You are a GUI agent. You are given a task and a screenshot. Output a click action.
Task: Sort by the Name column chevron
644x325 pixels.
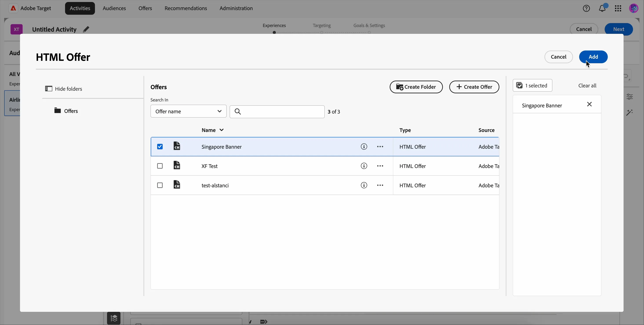pyautogui.click(x=222, y=130)
